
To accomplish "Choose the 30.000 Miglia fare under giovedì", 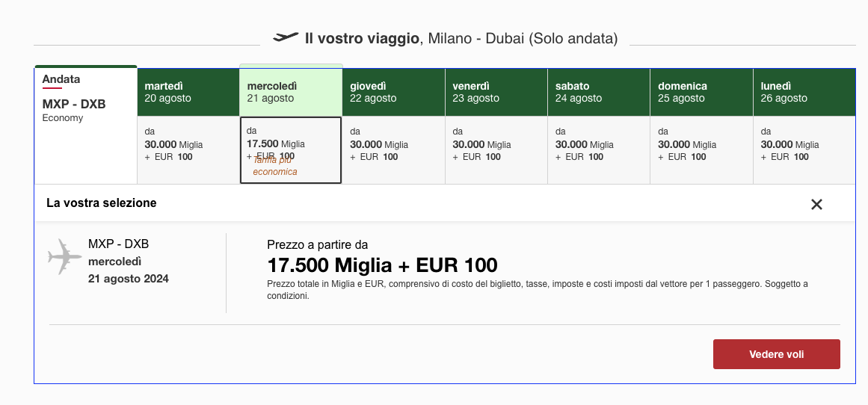I will point(393,150).
